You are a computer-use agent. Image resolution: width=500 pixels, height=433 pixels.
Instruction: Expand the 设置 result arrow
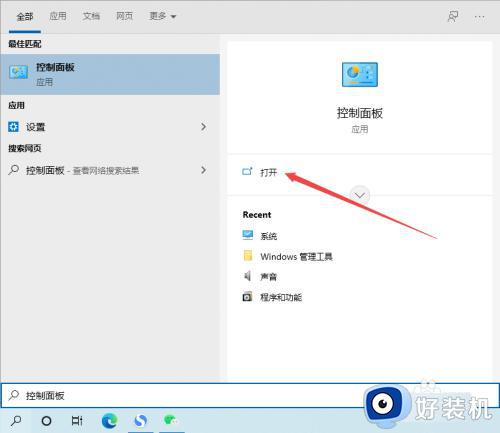pyautogui.click(x=204, y=127)
